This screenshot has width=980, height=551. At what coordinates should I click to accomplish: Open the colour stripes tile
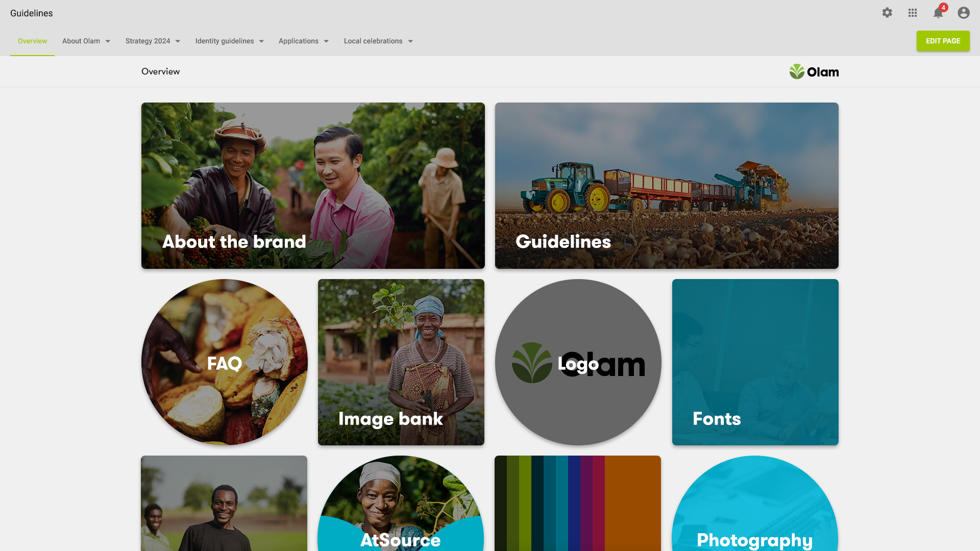[x=578, y=504]
